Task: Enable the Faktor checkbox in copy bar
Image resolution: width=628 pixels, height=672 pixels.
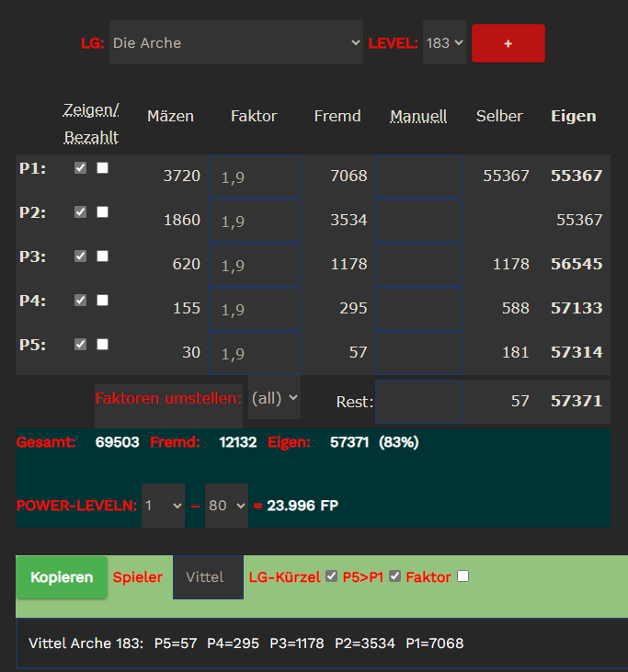Action: (462, 576)
